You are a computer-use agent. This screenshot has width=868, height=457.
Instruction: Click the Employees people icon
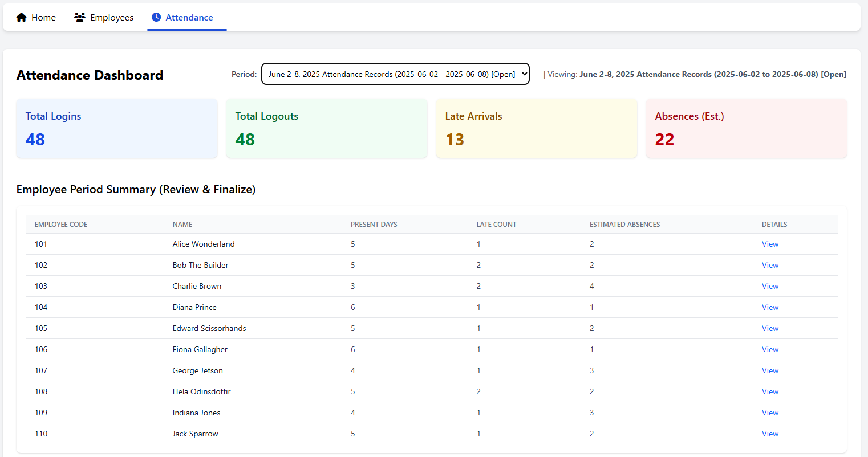coord(80,17)
